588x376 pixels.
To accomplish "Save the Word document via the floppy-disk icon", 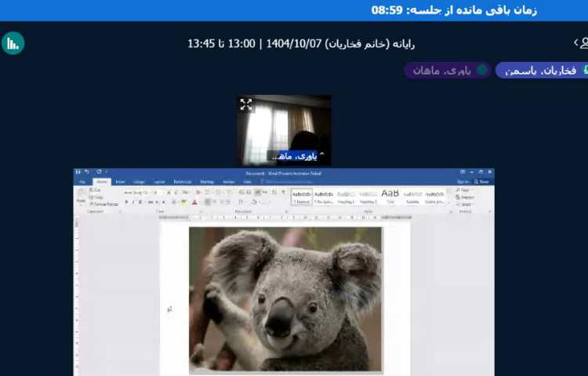I will click(78, 172).
